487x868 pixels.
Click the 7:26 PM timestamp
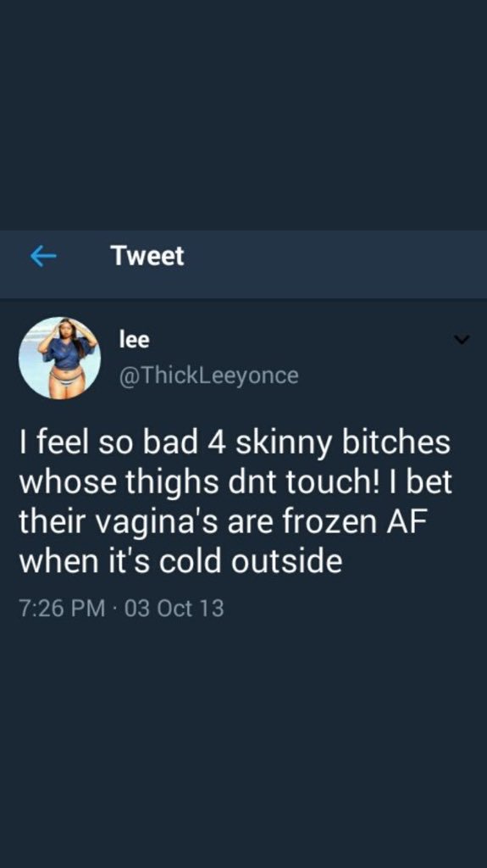[62, 609]
